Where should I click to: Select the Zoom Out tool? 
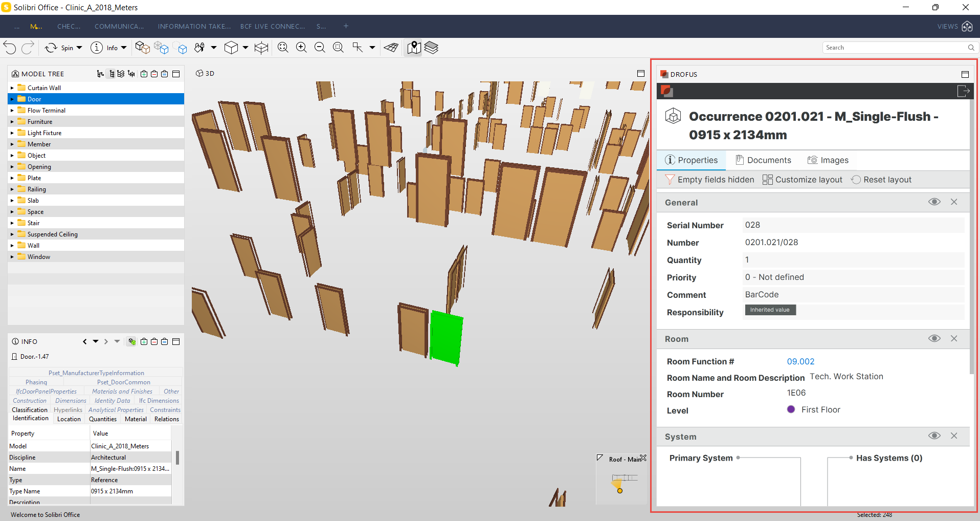pyautogui.click(x=320, y=48)
